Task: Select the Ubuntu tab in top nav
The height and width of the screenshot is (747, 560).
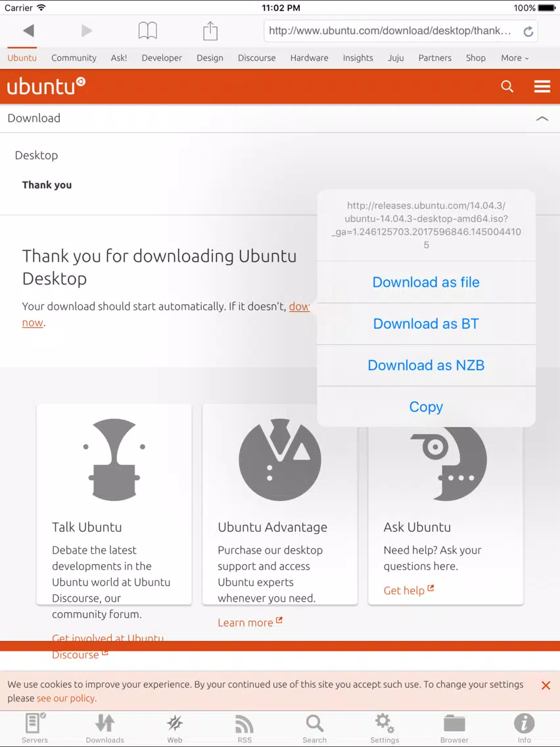Action: tap(22, 58)
